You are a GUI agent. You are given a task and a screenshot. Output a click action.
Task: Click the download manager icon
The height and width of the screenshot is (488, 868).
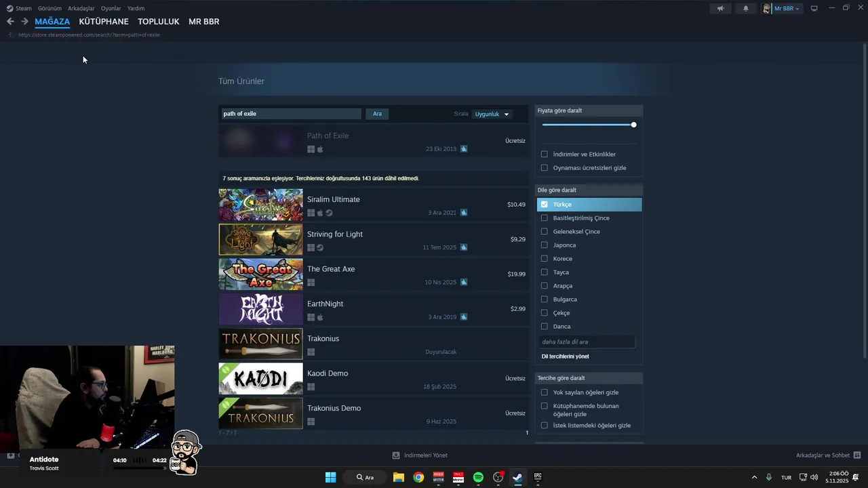[x=396, y=455]
